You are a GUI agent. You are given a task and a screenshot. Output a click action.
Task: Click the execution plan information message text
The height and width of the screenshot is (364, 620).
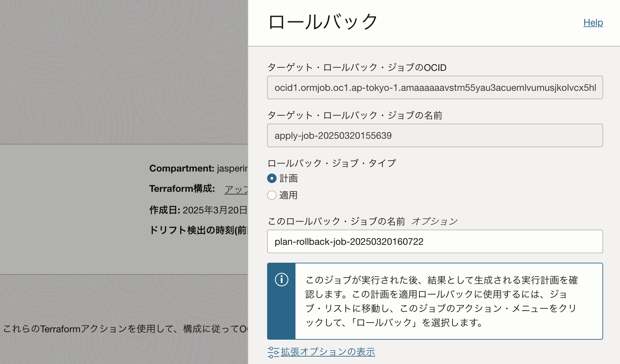439,301
